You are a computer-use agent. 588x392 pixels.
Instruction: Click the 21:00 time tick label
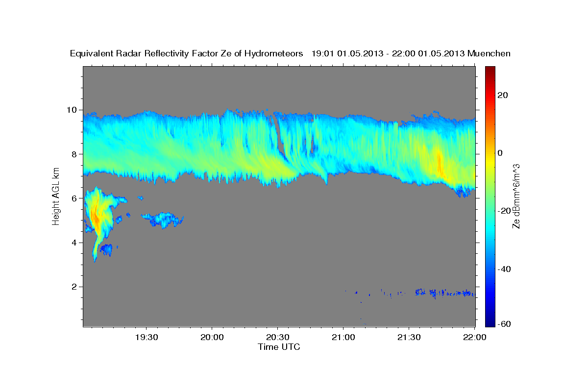(x=343, y=337)
